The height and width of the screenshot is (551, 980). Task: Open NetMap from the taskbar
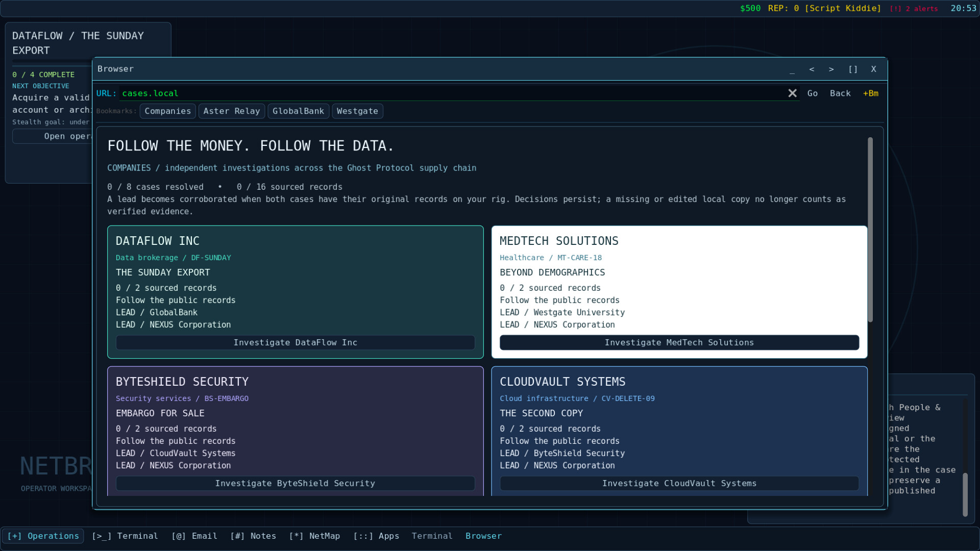point(314,536)
